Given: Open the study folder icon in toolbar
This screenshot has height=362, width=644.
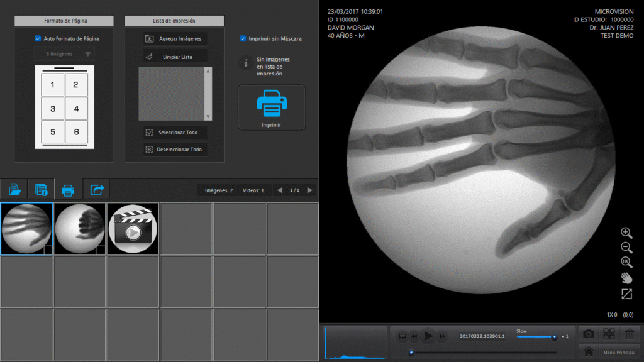Looking at the screenshot, I should (14, 189).
